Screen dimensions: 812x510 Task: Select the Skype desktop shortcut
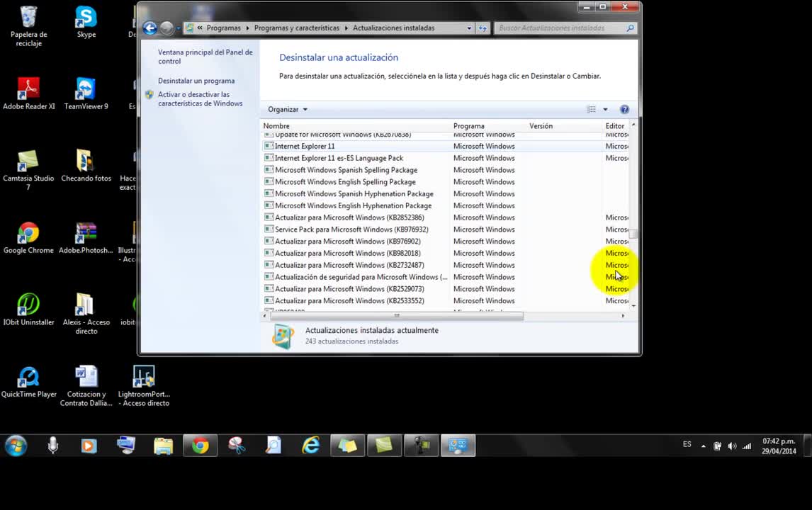[86, 23]
